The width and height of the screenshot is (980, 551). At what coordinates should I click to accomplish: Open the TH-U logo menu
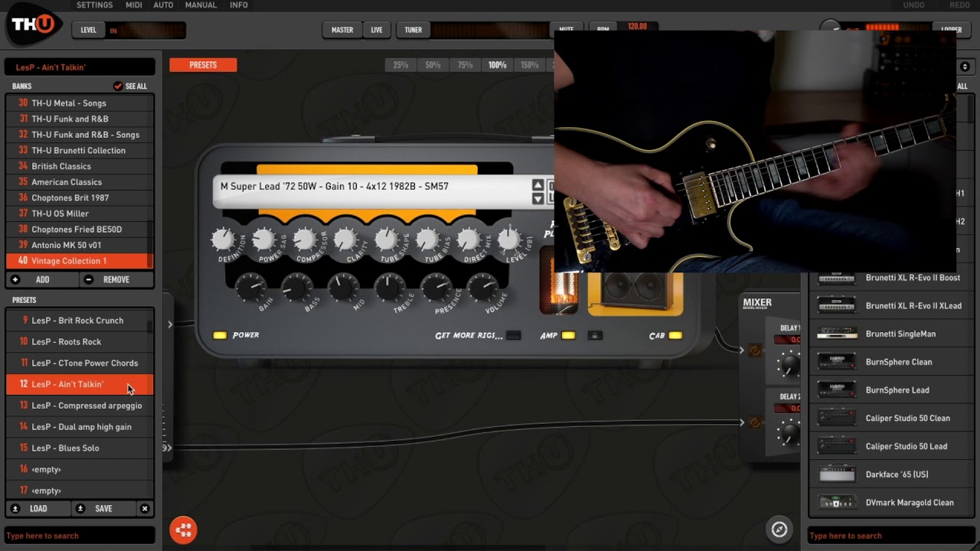coord(34,24)
